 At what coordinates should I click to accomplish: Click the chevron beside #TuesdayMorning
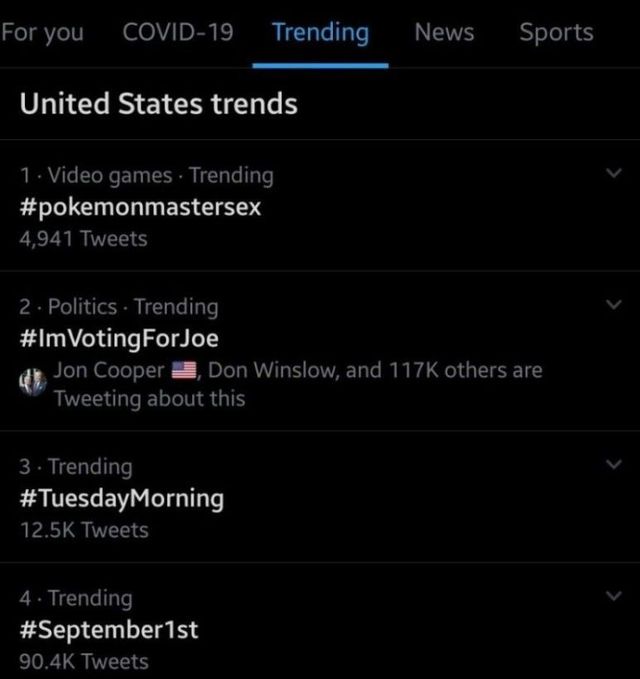pyautogui.click(x=614, y=464)
